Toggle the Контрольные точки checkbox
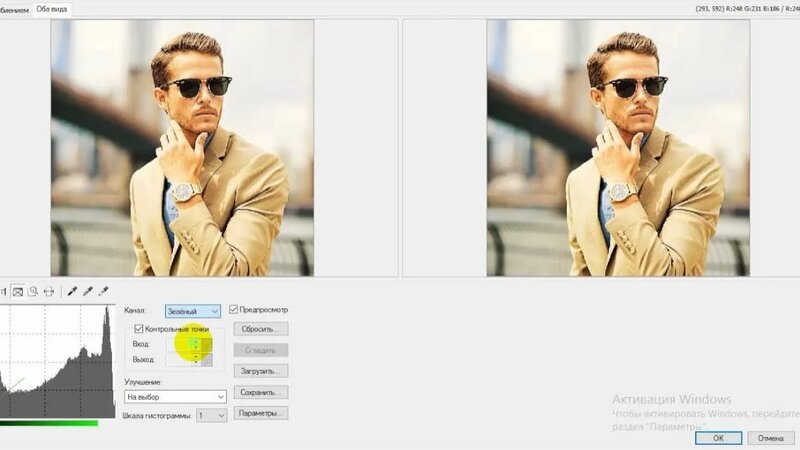Image resolution: width=800 pixels, height=450 pixels. tap(139, 329)
